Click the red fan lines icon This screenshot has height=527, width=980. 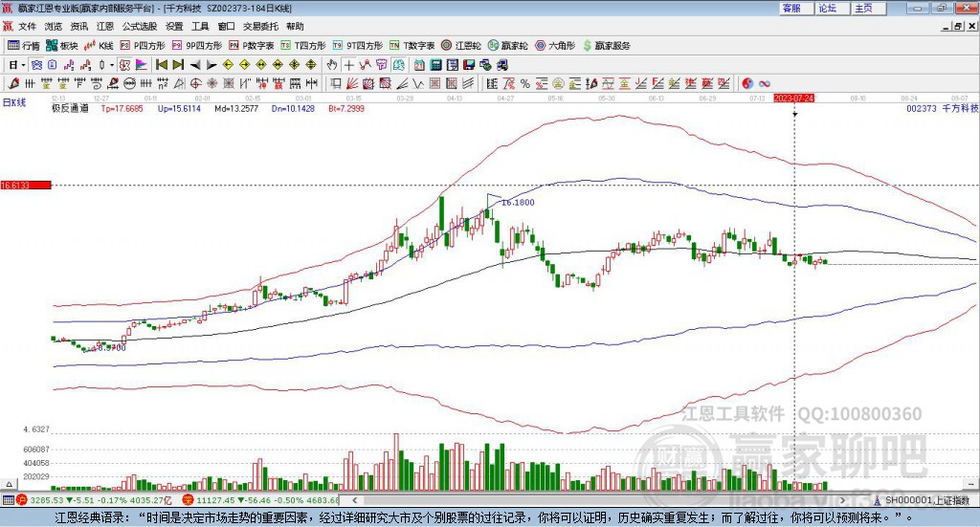pyautogui.click(x=352, y=83)
